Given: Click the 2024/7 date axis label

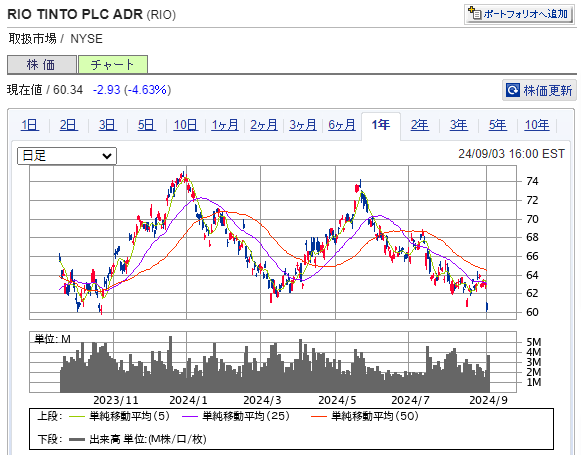Looking at the screenshot, I should [x=410, y=401].
